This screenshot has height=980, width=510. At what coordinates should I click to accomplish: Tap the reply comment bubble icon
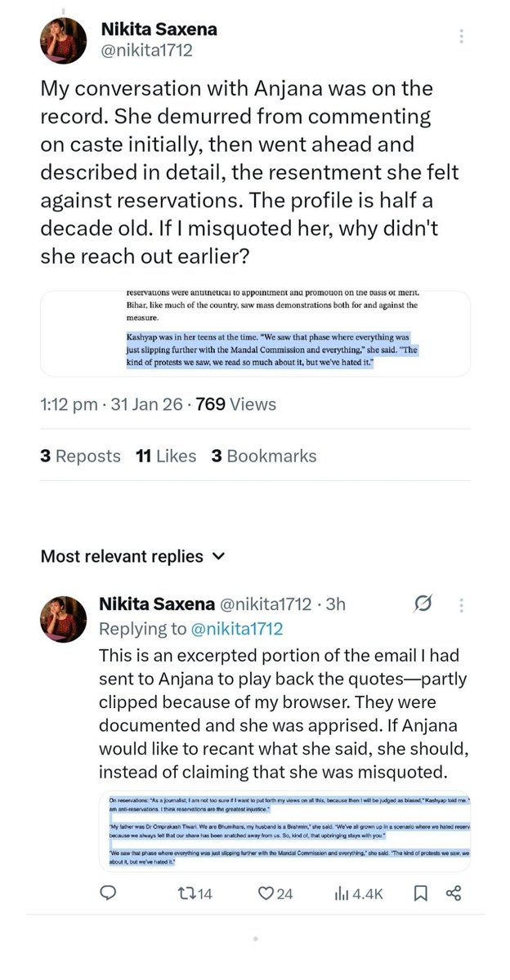[x=108, y=893]
